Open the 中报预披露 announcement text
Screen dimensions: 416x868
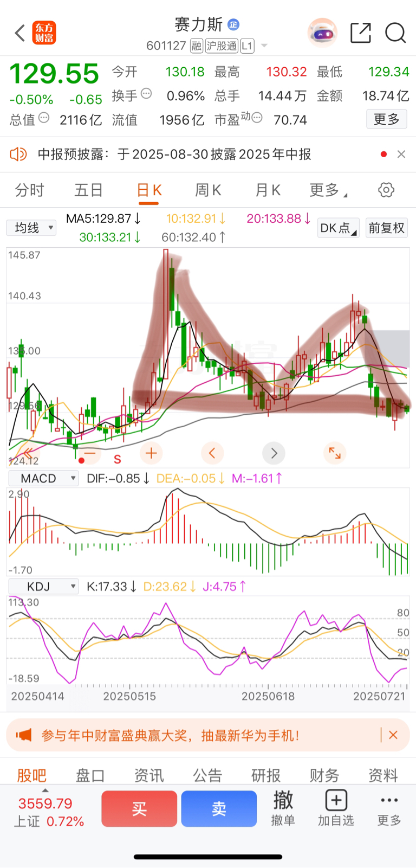coord(174,155)
